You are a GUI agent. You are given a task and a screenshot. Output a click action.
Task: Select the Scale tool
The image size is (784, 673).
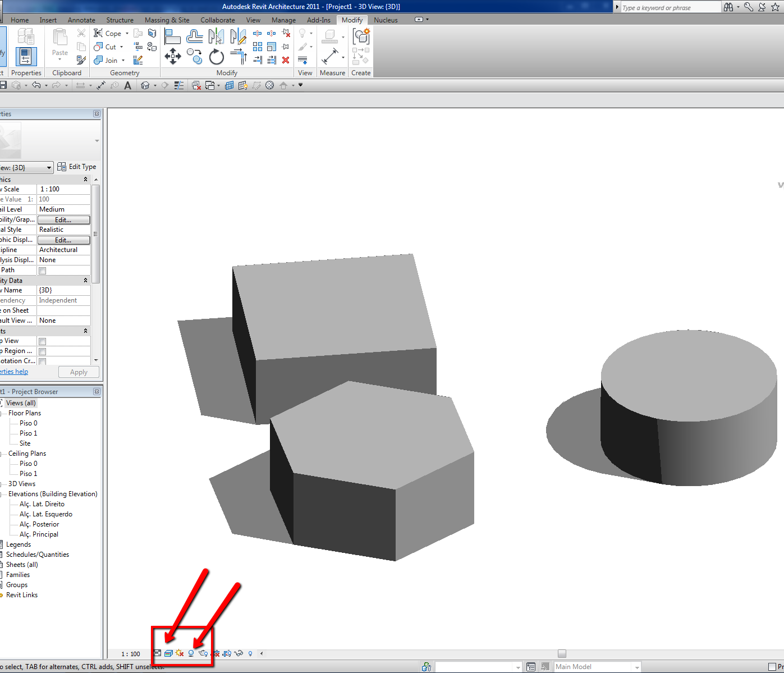272,47
